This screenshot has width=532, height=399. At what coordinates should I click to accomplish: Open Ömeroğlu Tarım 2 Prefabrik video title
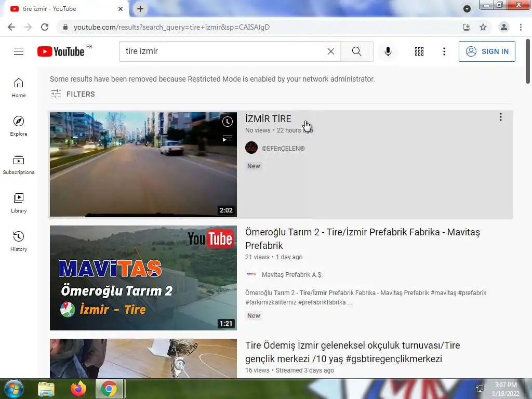pyautogui.click(x=362, y=238)
